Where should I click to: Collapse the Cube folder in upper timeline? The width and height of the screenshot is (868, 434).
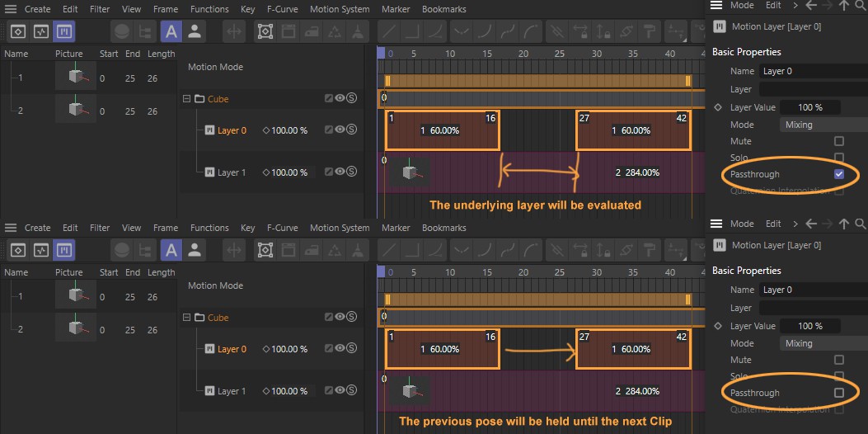[x=186, y=99]
